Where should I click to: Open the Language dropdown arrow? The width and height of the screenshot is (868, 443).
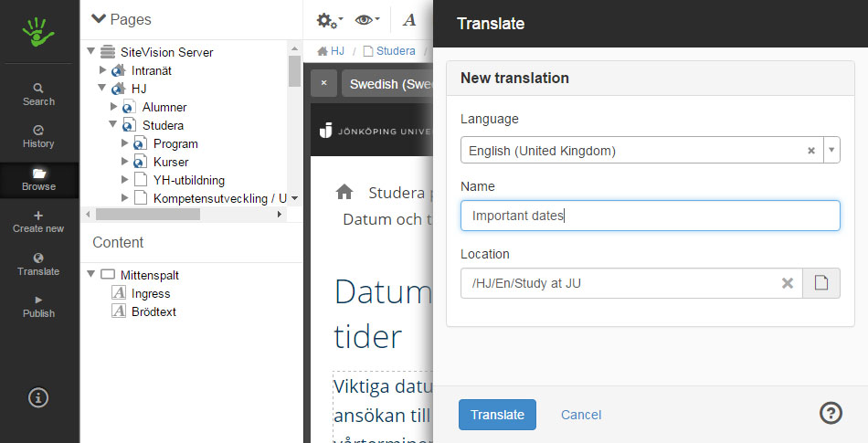pyautogui.click(x=831, y=150)
